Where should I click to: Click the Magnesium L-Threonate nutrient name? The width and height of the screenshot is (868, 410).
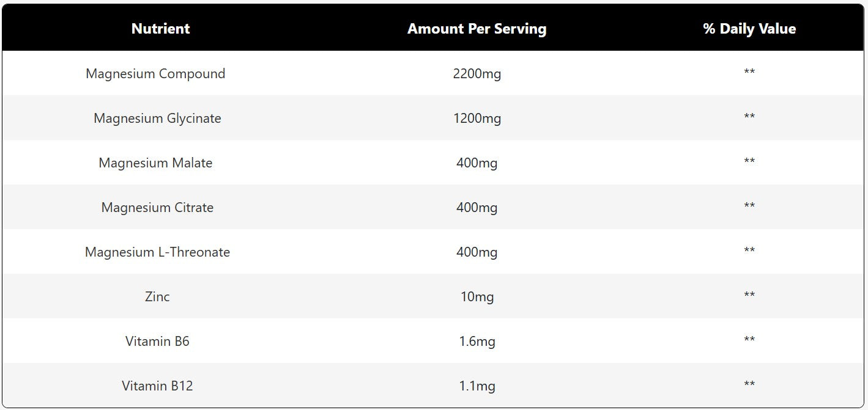click(157, 252)
